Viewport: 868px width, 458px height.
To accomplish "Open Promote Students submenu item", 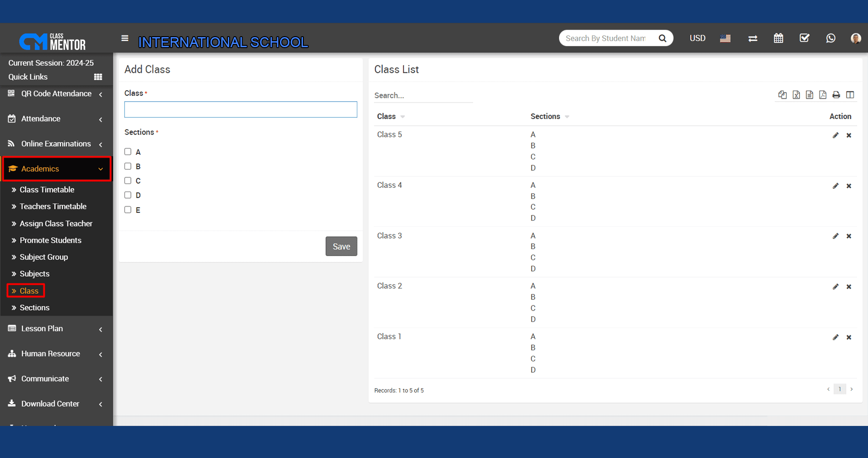I will pyautogui.click(x=50, y=240).
